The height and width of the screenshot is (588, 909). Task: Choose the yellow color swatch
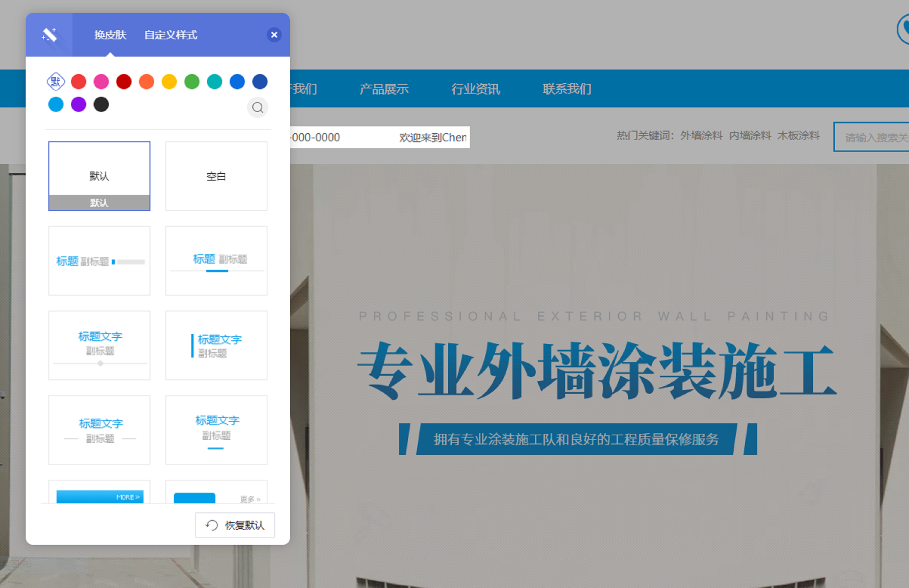click(x=169, y=81)
